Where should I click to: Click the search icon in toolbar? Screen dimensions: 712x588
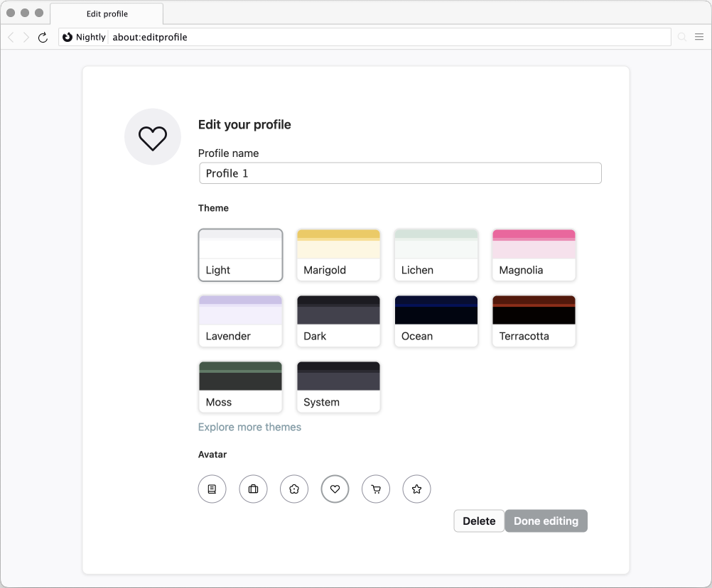(682, 37)
